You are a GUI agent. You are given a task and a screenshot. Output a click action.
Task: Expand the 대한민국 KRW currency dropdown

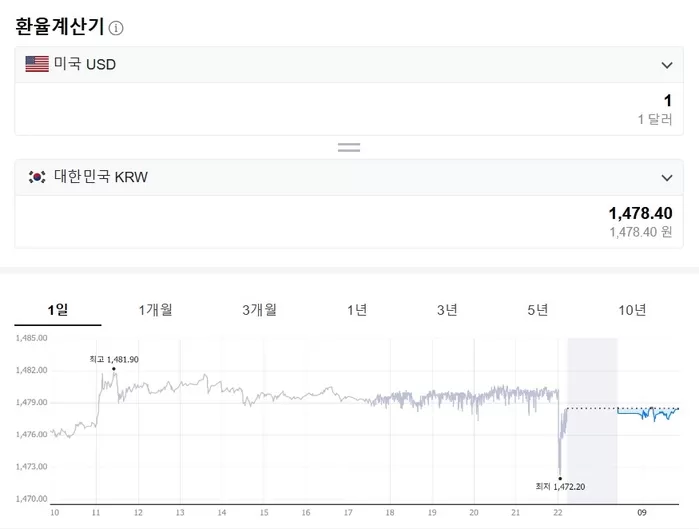(x=667, y=178)
